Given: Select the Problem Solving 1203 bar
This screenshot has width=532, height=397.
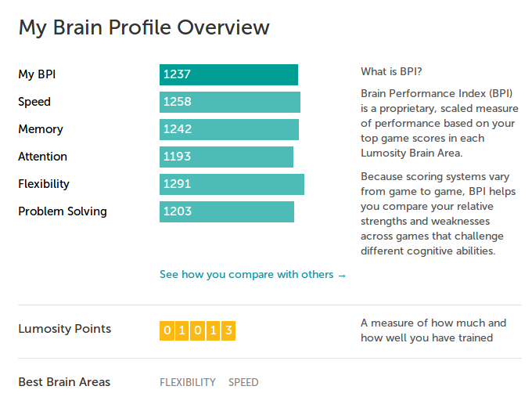Looking at the screenshot, I should pyautogui.click(x=227, y=211).
